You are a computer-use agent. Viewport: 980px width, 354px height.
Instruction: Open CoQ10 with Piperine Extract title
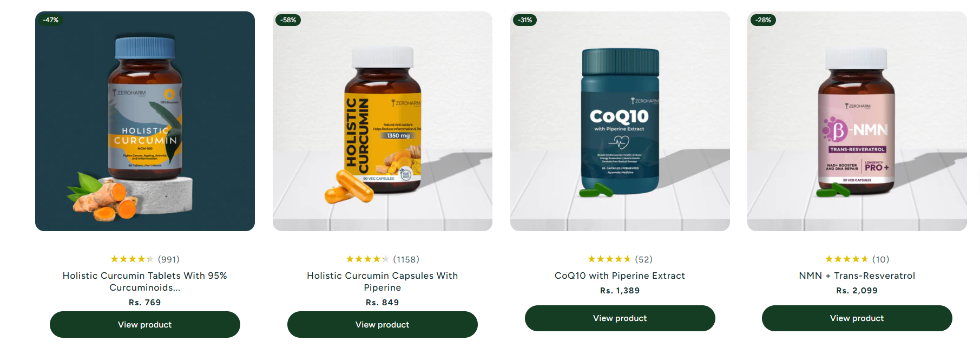click(x=620, y=276)
